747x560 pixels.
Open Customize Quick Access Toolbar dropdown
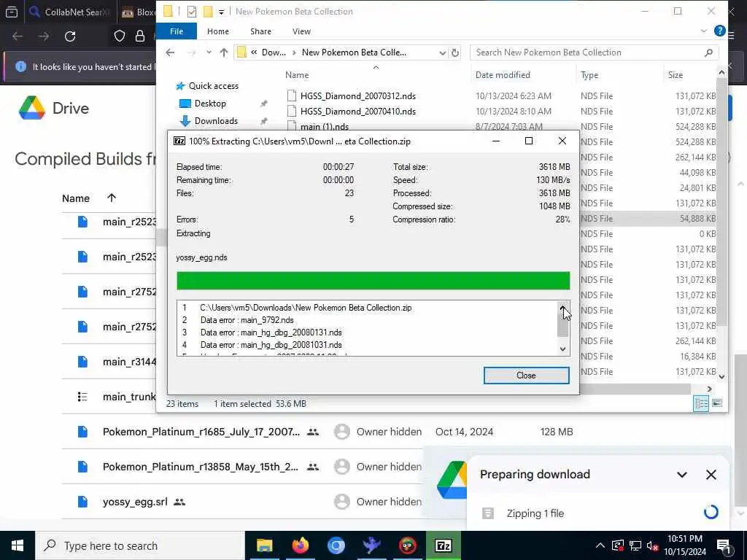coord(221,12)
